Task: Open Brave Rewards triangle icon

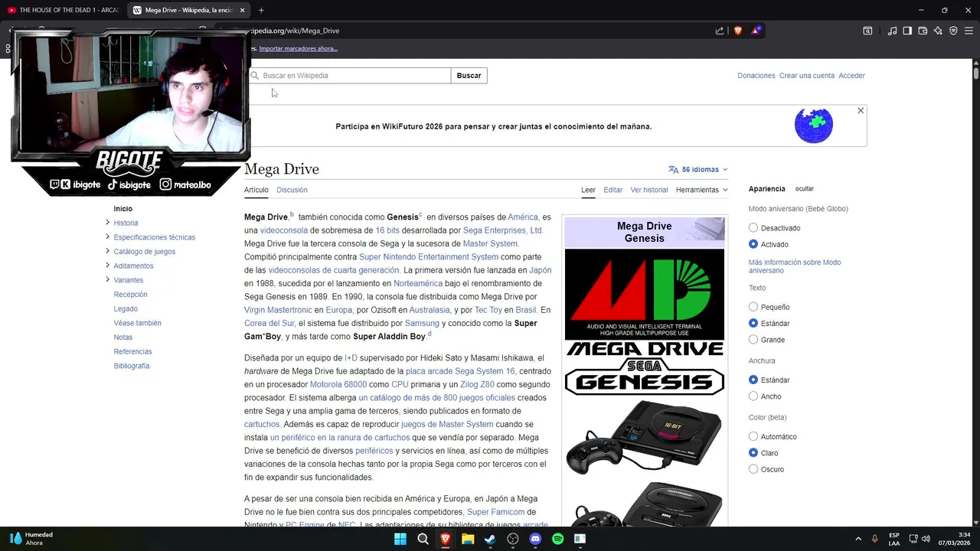Action: 756,31
